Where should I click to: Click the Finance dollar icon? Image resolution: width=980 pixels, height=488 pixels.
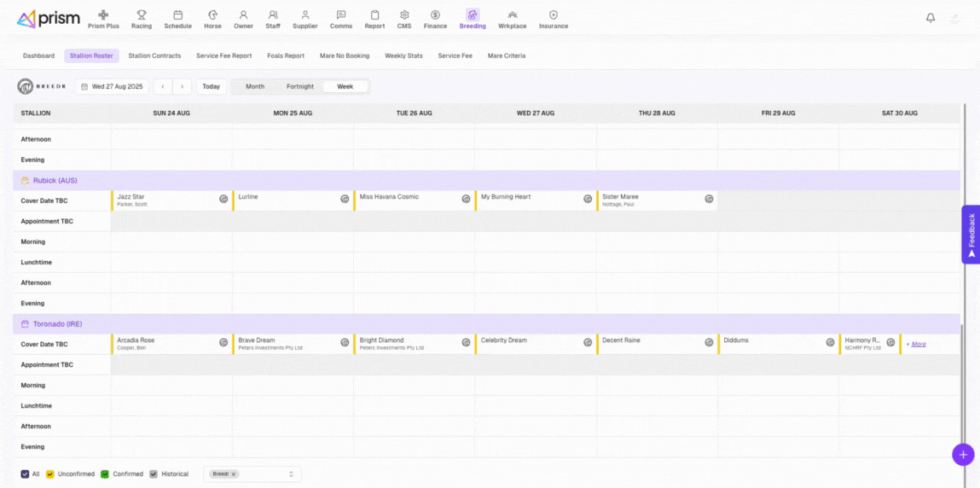tap(435, 15)
